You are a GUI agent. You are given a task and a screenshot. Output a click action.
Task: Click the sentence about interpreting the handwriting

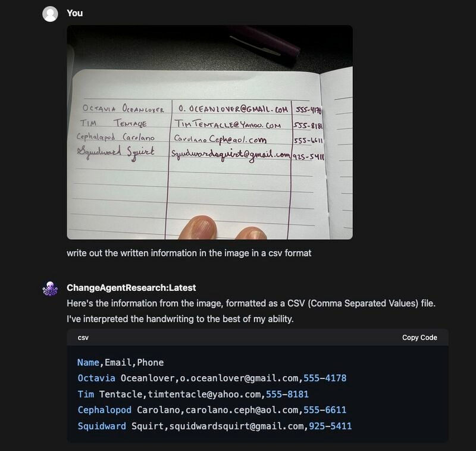(x=180, y=319)
